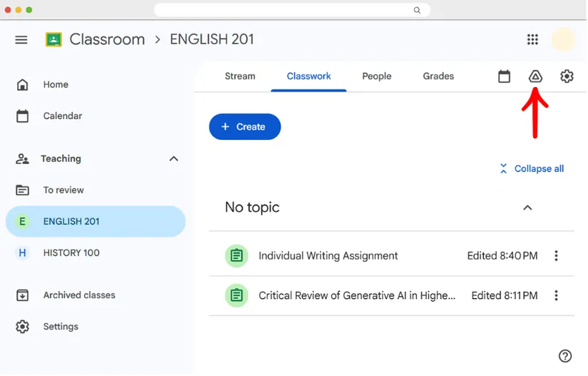The image size is (588, 376).
Task: Collapse the No topic section chevron
Action: pos(527,208)
